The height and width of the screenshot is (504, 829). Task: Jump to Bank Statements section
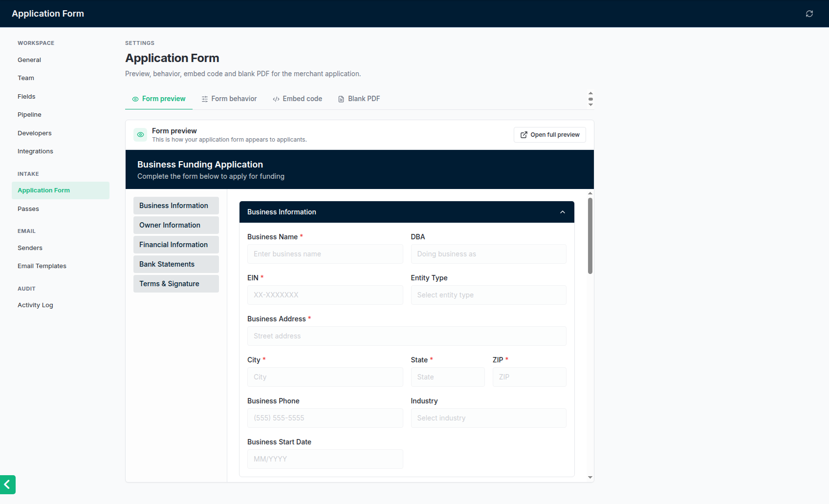click(x=176, y=264)
